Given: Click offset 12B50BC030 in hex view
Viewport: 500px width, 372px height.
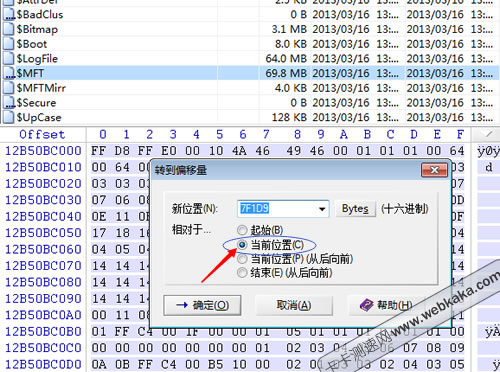Looking at the screenshot, I should point(43,200).
